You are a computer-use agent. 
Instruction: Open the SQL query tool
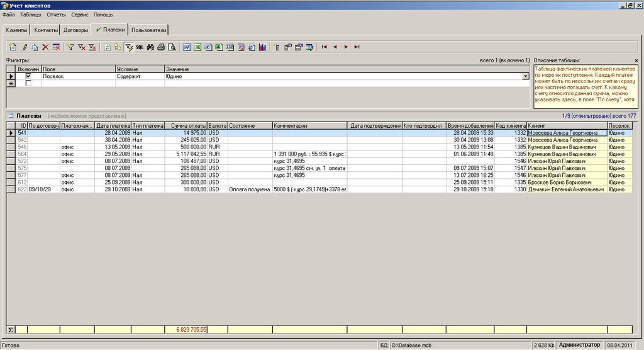tap(140, 47)
